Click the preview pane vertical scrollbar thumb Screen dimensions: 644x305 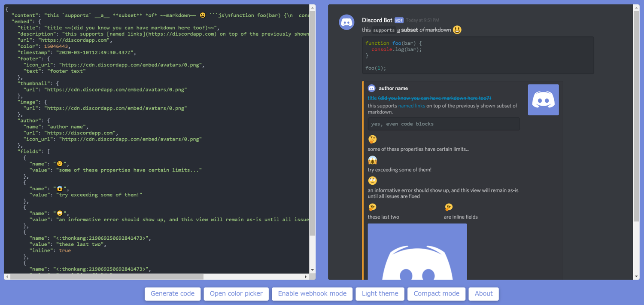636,116
